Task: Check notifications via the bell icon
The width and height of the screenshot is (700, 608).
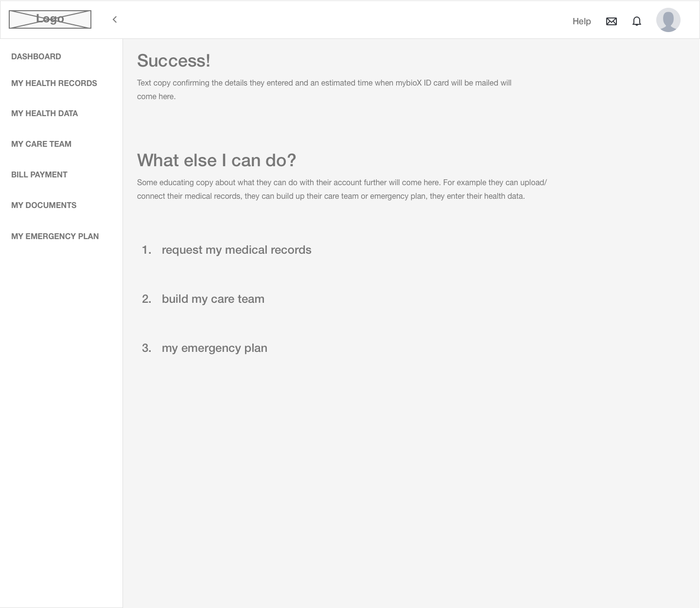Action: point(637,21)
